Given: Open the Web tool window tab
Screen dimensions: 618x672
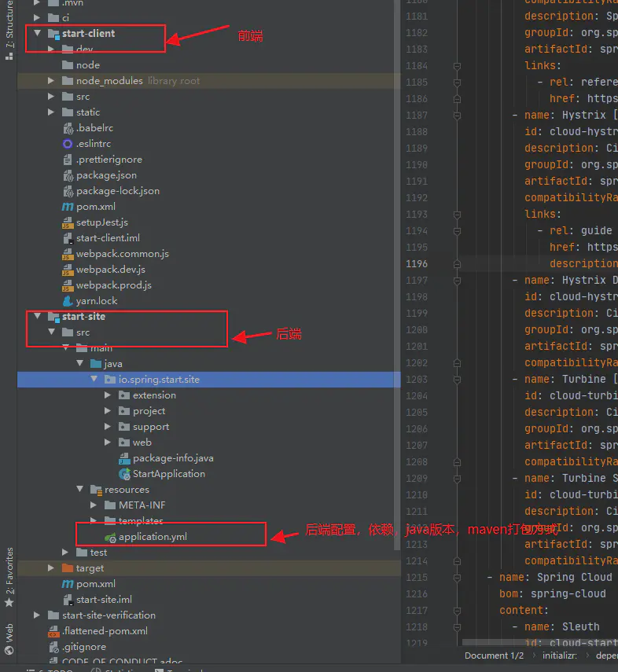Looking at the screenshot, I should (x=9, y=639).
